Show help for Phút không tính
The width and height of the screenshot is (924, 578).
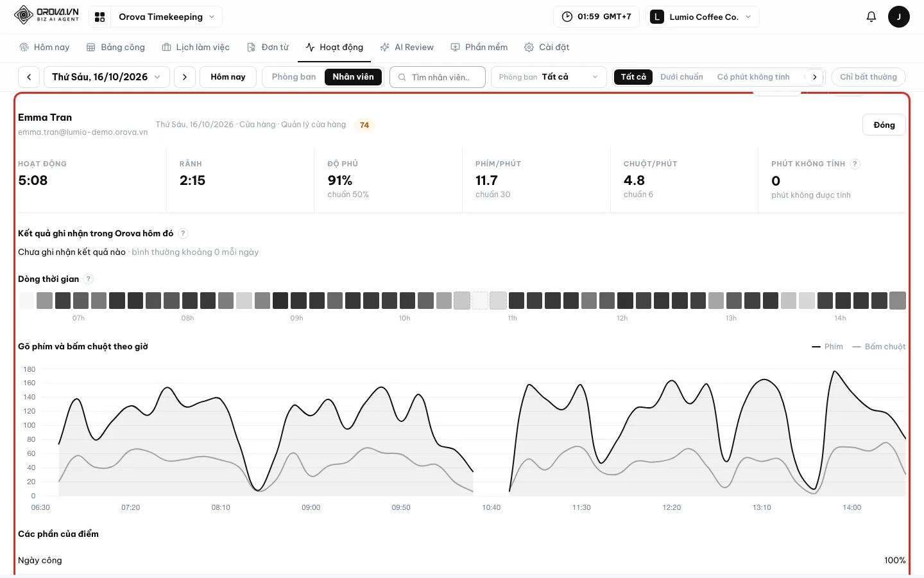(855, 164)
